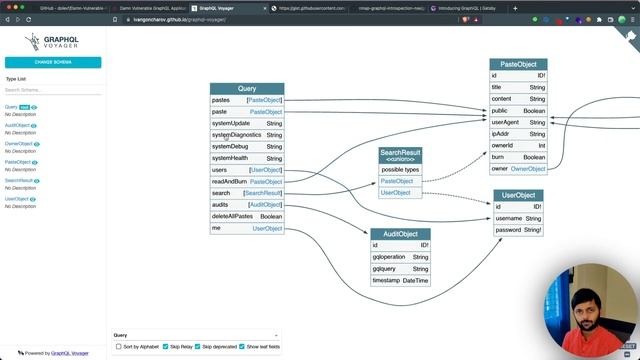The height and width of the screenshot is (360, 640).
Task: Open the Brave Shields lion icon
Action: tap(465, 19)
